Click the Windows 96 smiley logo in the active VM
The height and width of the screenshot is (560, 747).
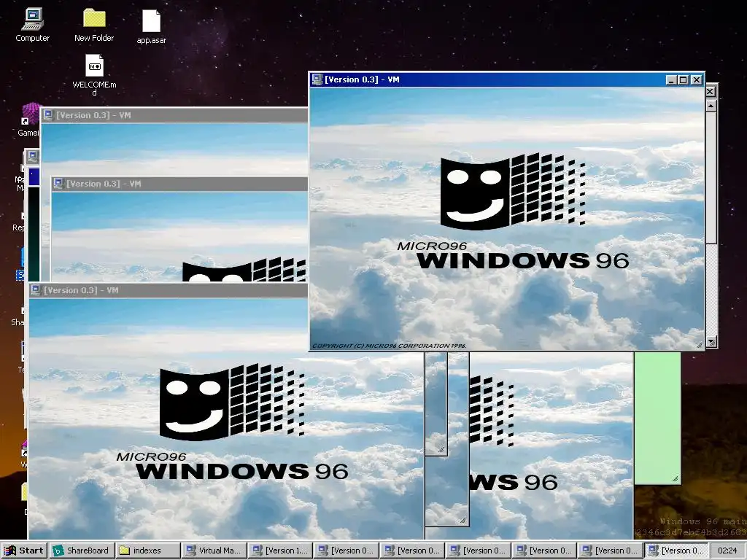(x=513, y=192)
